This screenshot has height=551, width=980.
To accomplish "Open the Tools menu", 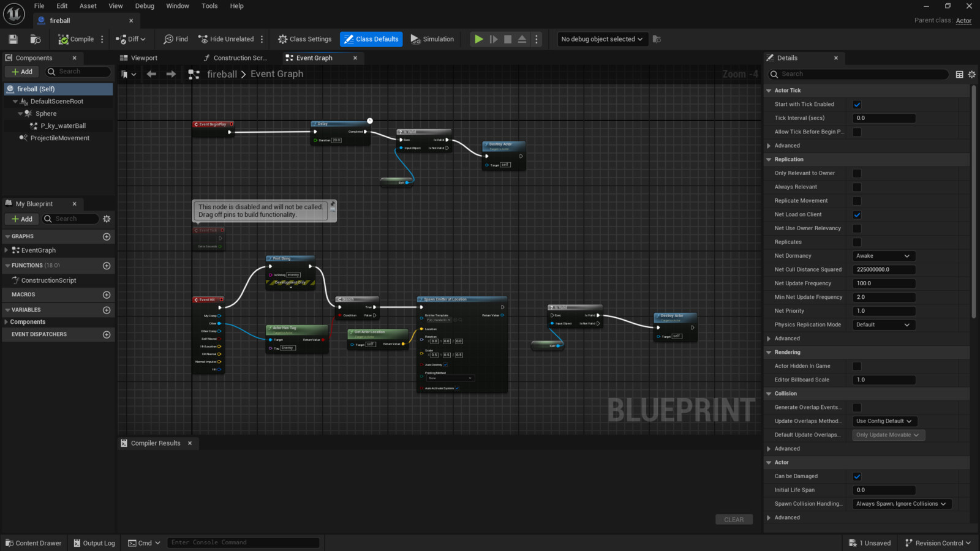I will coord(209,6).
